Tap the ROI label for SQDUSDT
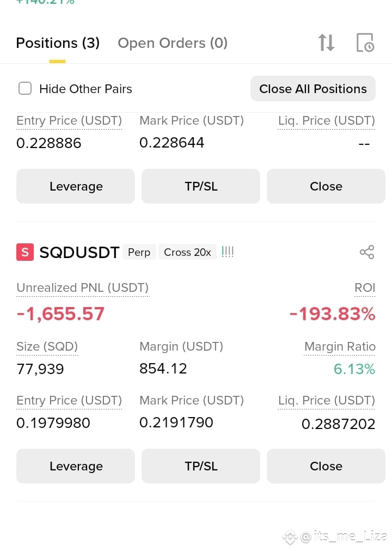Image resolution: width=392 pixels, height=551 pixels. pos(365,287)
